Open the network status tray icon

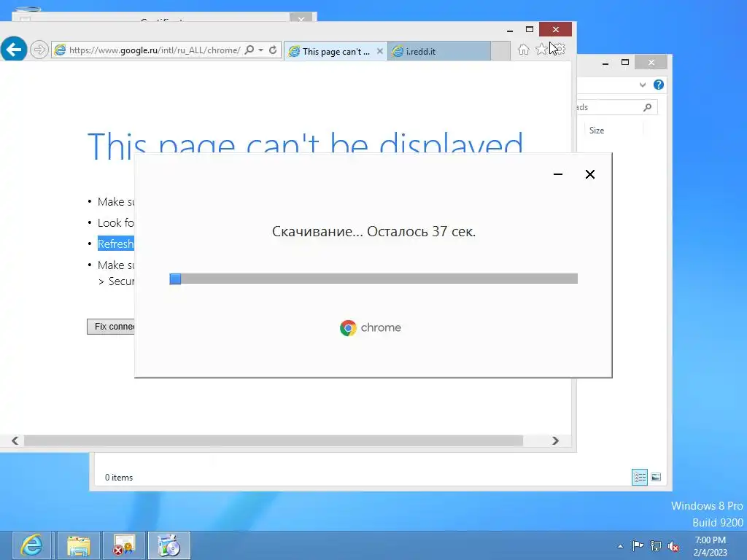point(656,546)
